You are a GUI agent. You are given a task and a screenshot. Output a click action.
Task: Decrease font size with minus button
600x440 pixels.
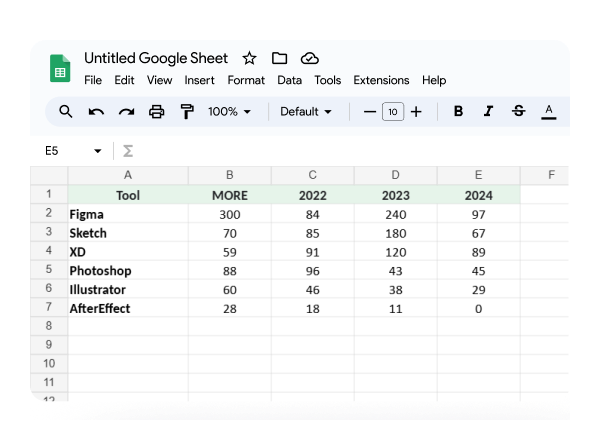tap(370, 112)
